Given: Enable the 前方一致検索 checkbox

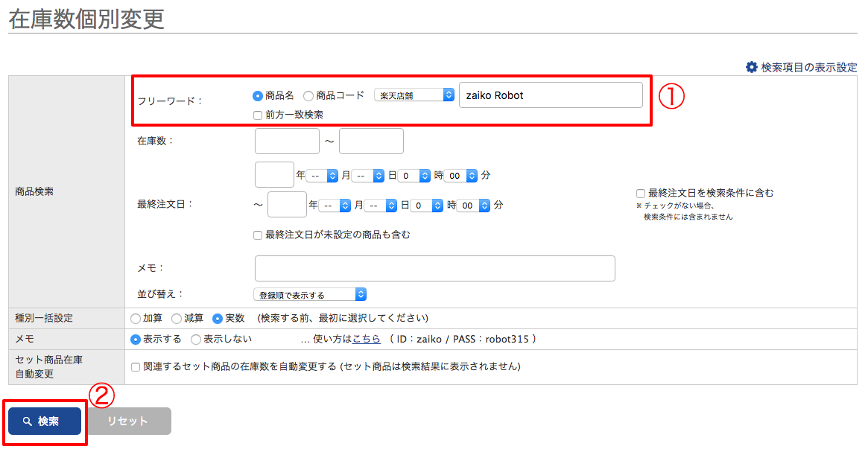Looking at the screenshot, I should (x=258, y=115).
